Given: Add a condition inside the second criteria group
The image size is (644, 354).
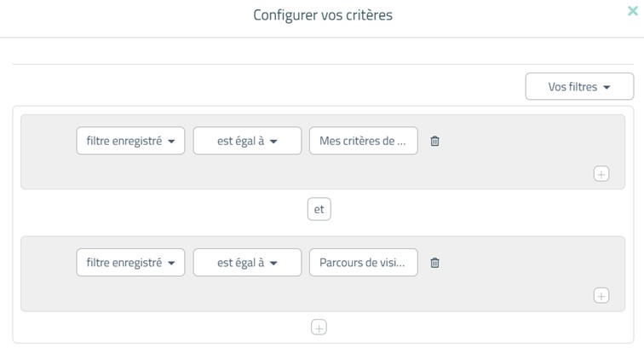Looking at the screenshot, I should (601, 296).
